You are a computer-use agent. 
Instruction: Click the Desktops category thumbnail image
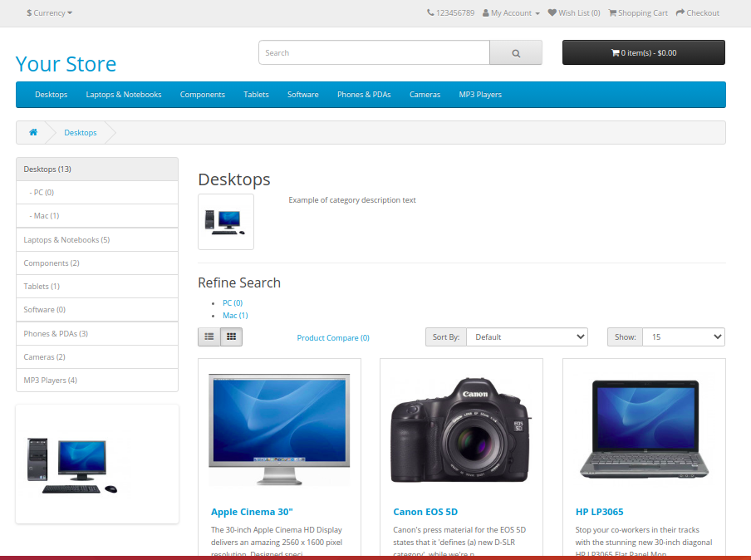(x=226, y=222)
